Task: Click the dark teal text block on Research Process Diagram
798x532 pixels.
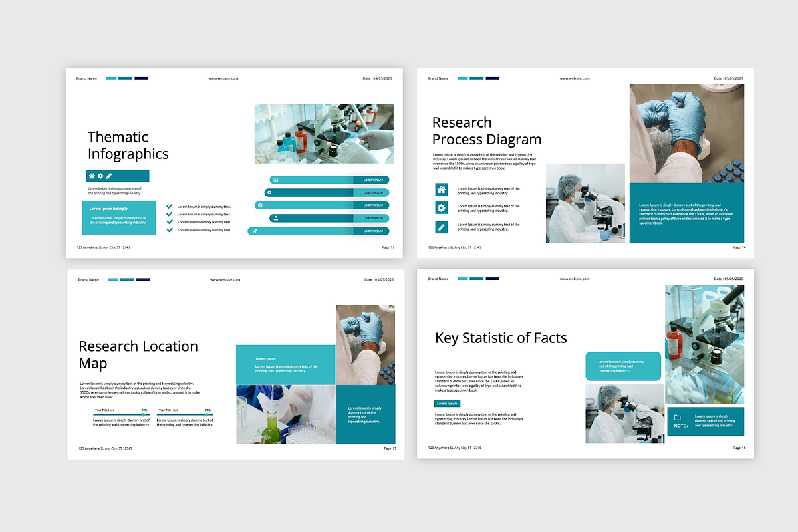Action: click(687, 213)
